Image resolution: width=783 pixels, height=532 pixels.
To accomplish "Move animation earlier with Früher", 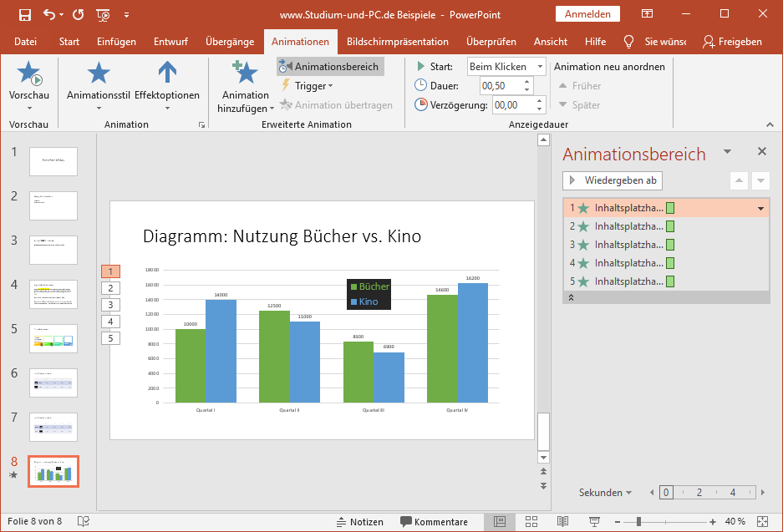I will tap(580, 86).
